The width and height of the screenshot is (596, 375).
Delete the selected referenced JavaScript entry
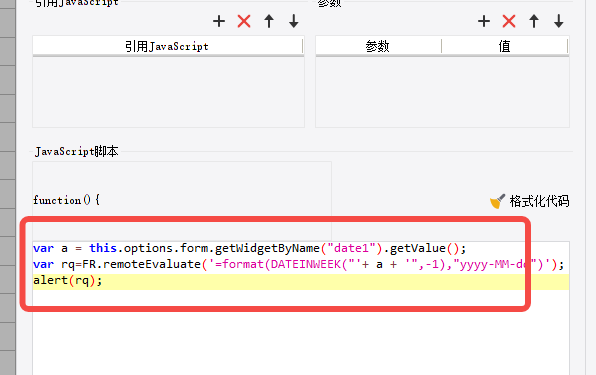tap(244, 21)
